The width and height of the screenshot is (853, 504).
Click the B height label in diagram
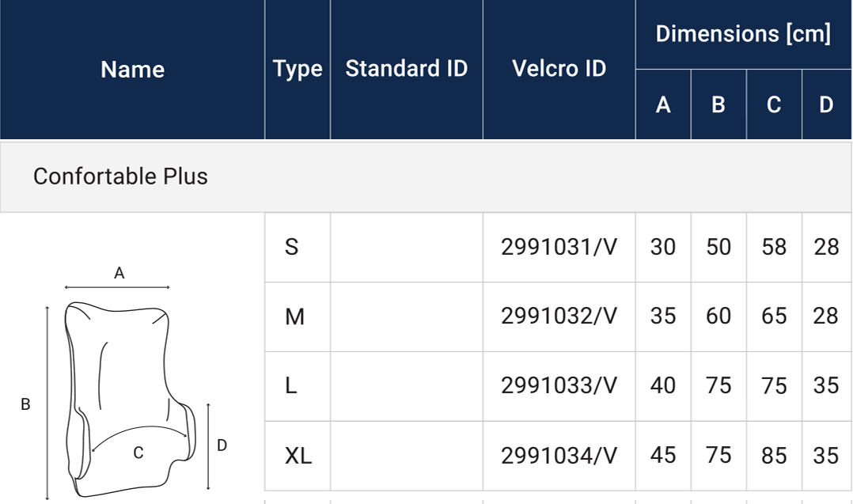[25, 404]
